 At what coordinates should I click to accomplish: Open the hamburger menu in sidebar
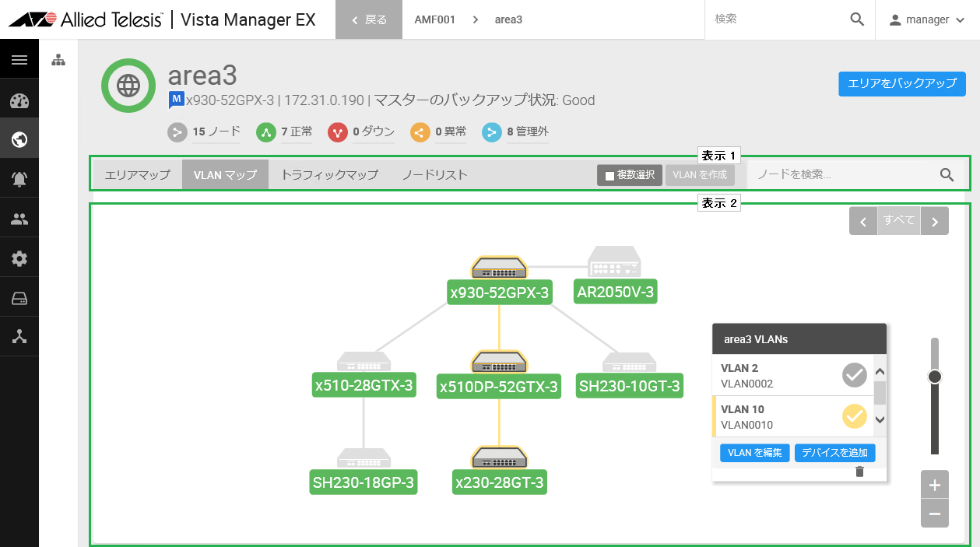point(19,60)
